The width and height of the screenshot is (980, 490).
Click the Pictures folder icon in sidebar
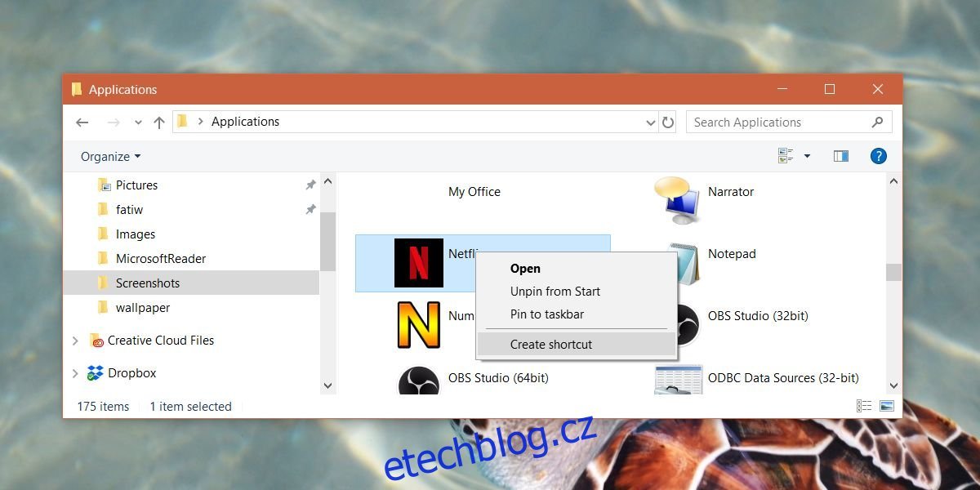coord(104,185)
